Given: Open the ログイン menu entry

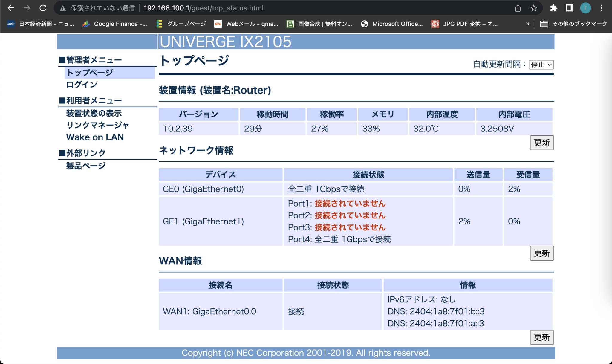Looking at the screenshot, I should 81,85.
